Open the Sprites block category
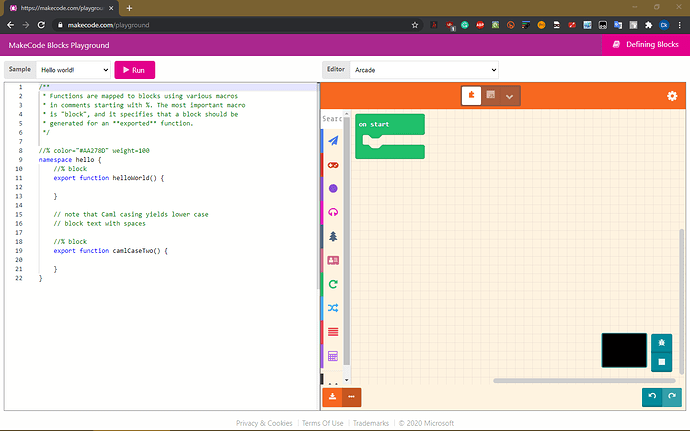This screenshot has width=690, height=431. (x=333, y=141)
